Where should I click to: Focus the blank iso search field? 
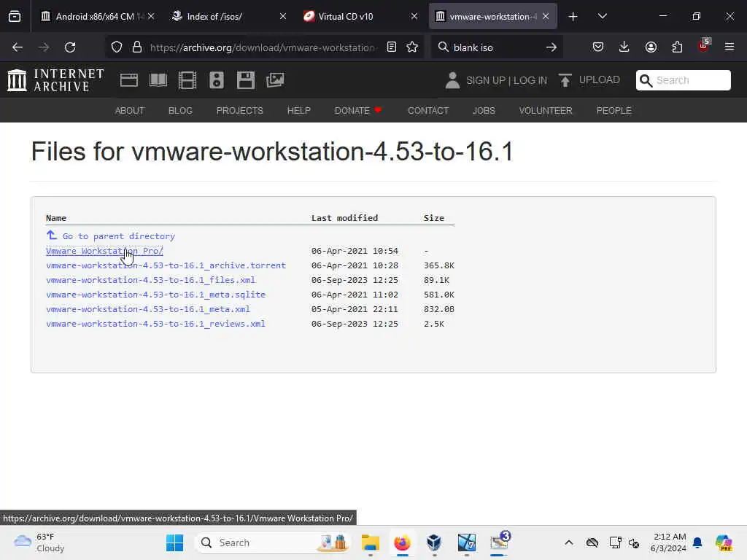coord(495,47)
